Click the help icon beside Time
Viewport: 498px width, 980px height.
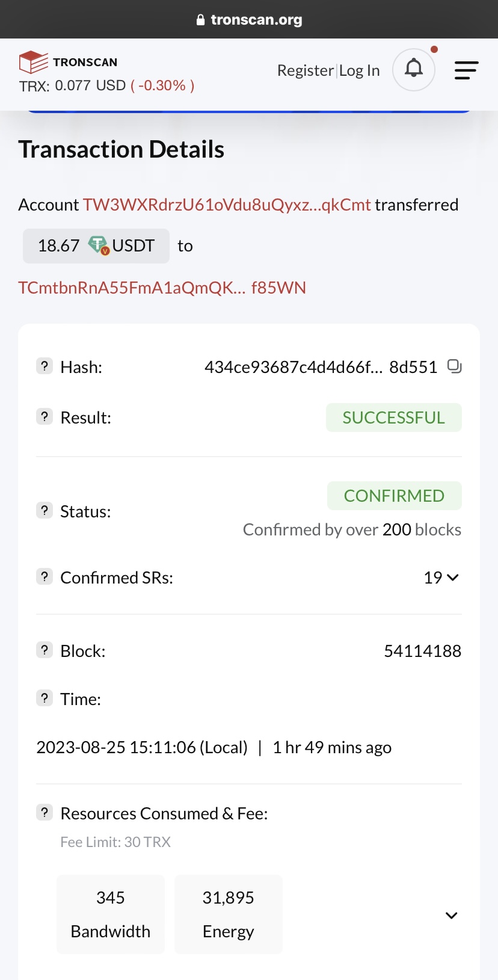tap(45, 698)
